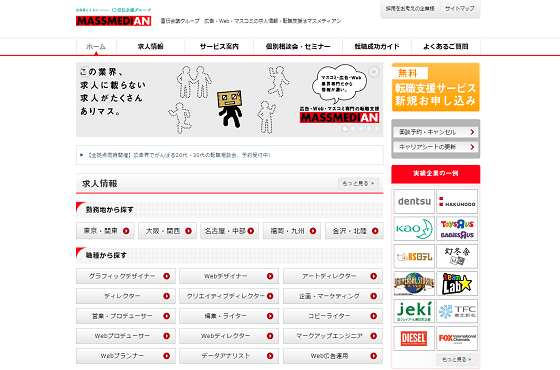Browse 企画・マーケティング jobs
The image size is (560, 370).
click(333, 296)
